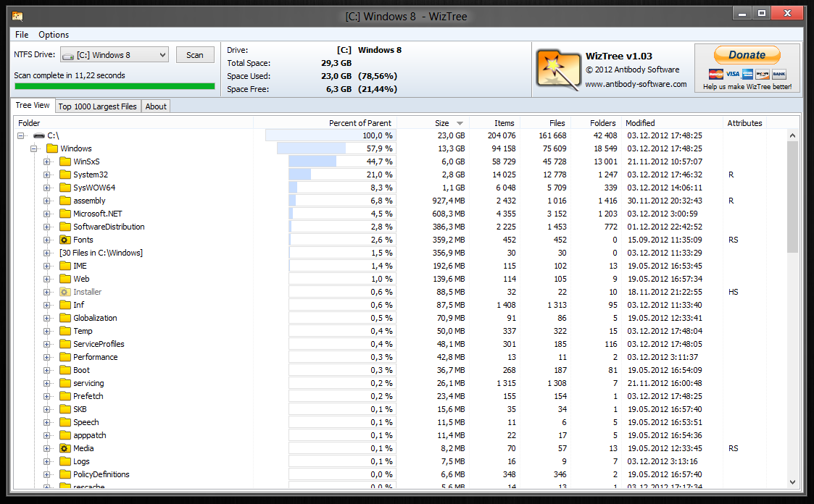The height and width of the screenshot is (504, 814).
Task: Click the greyed Installer folder icon
Action: [x=65, y=292]
